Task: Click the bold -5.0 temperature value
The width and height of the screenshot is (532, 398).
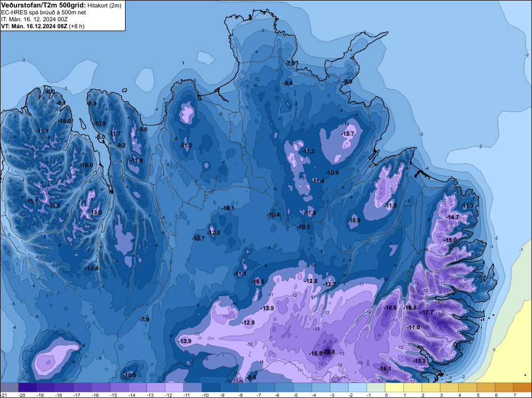Action: [x=101, y=137]
